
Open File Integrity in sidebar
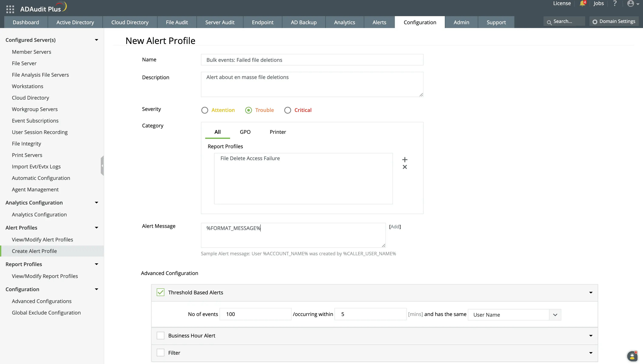27,144
